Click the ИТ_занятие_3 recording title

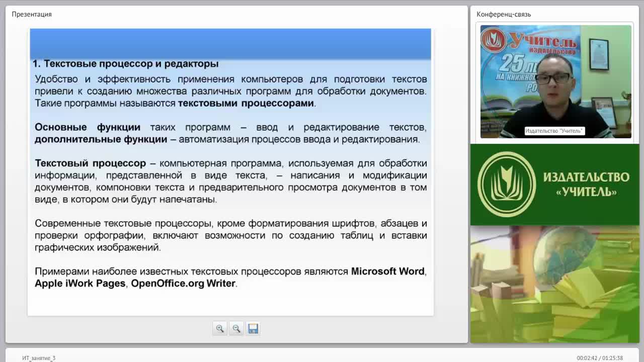pos(39,358)
